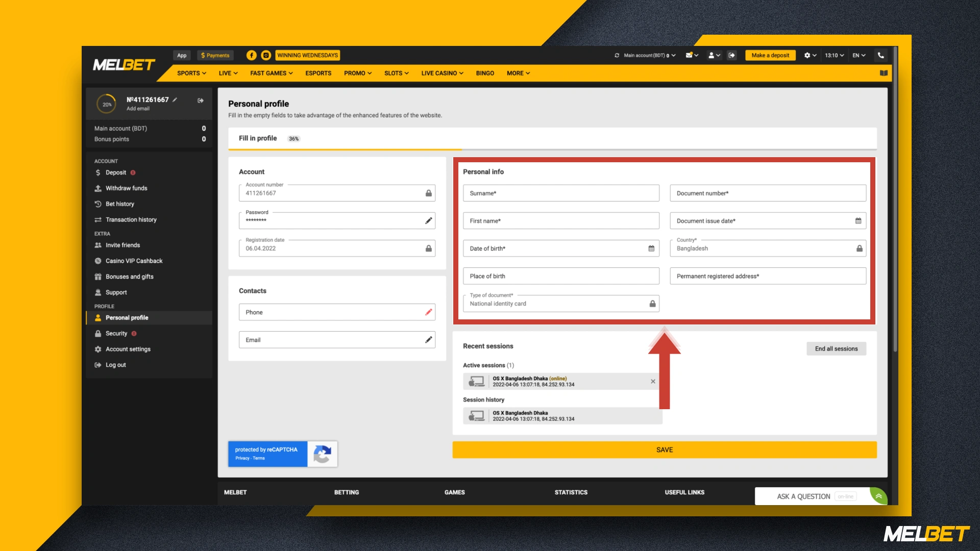Click the Place of birth input field
This screenshot has height=551, width=980.
click(560, 276)
